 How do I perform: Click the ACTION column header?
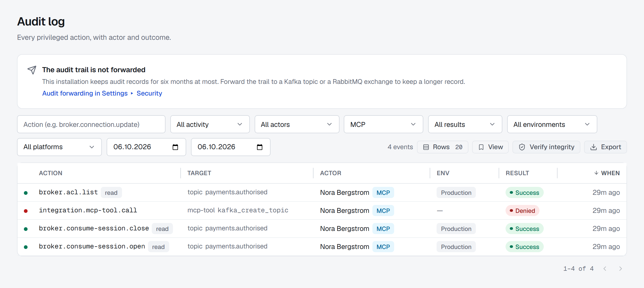[51, 173]
